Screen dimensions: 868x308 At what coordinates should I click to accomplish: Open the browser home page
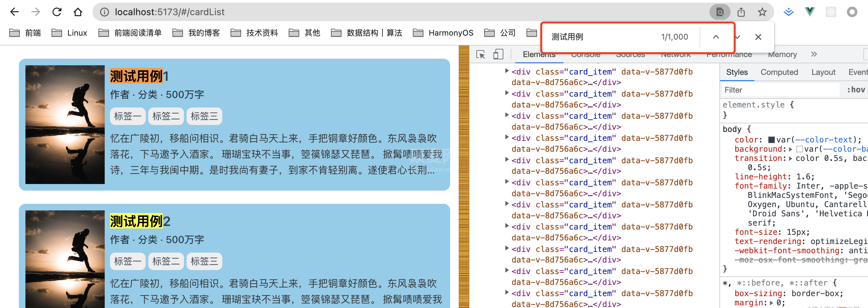78,12
